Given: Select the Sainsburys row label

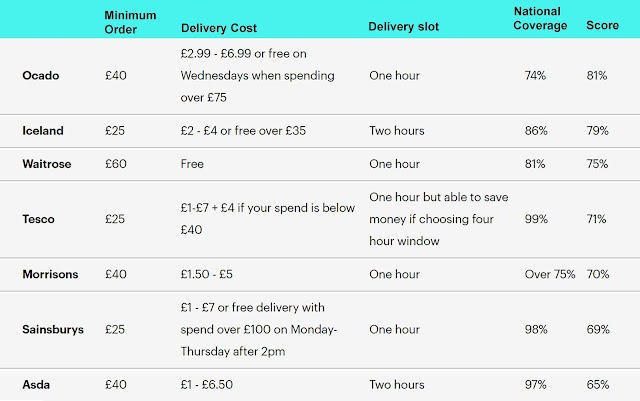Looking at the screenshot, I should click(52, 328).
